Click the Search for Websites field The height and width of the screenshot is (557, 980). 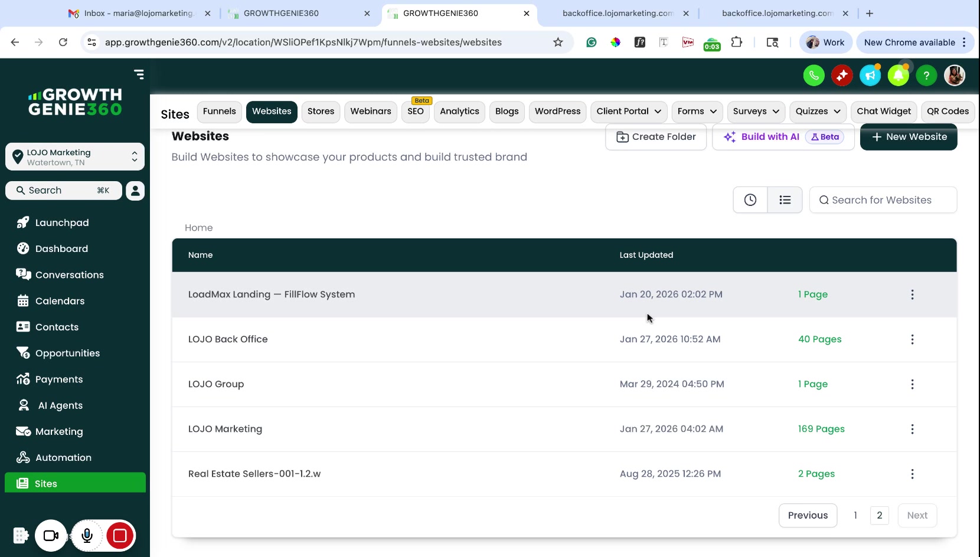point(883,200)
